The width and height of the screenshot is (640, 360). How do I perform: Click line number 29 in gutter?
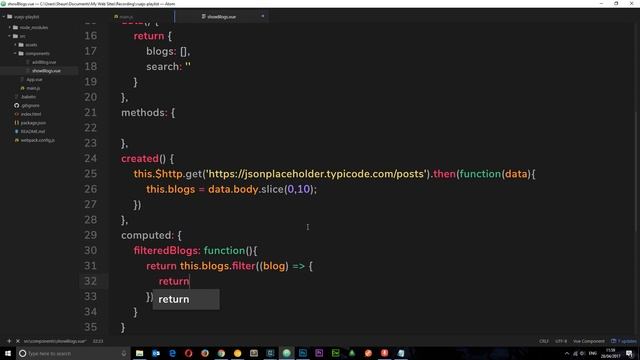[91, 235]
